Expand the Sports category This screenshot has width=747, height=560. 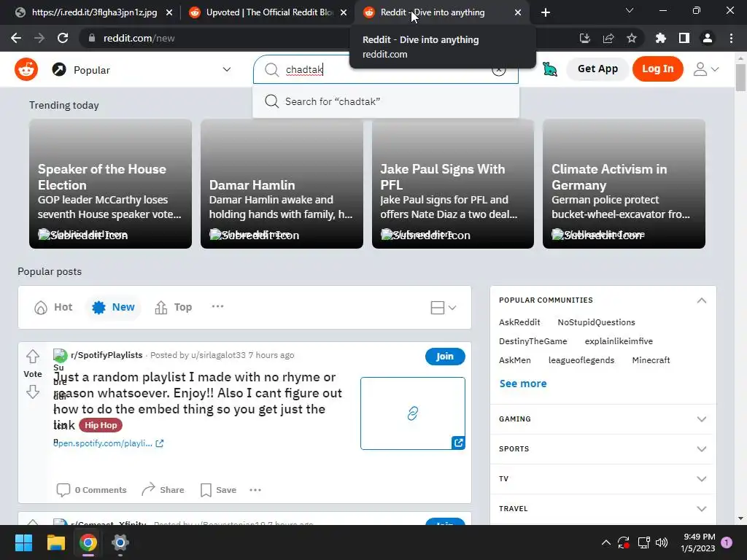pyautogui.click(x=603, y=449)
